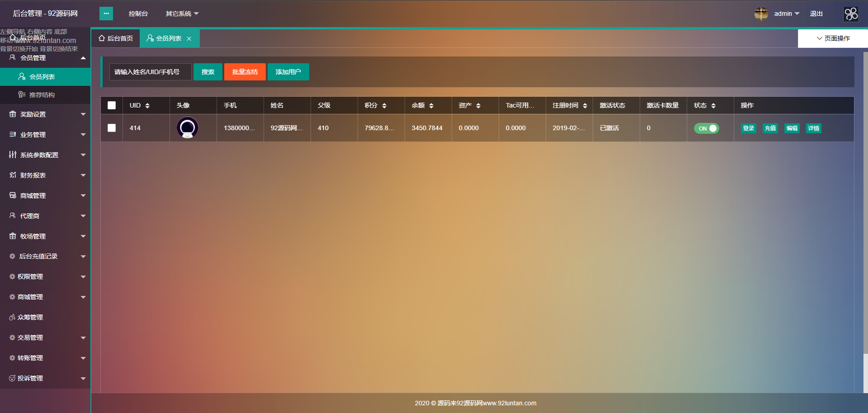
Task: Click the admin avatar image
Action: coord(761,14)
